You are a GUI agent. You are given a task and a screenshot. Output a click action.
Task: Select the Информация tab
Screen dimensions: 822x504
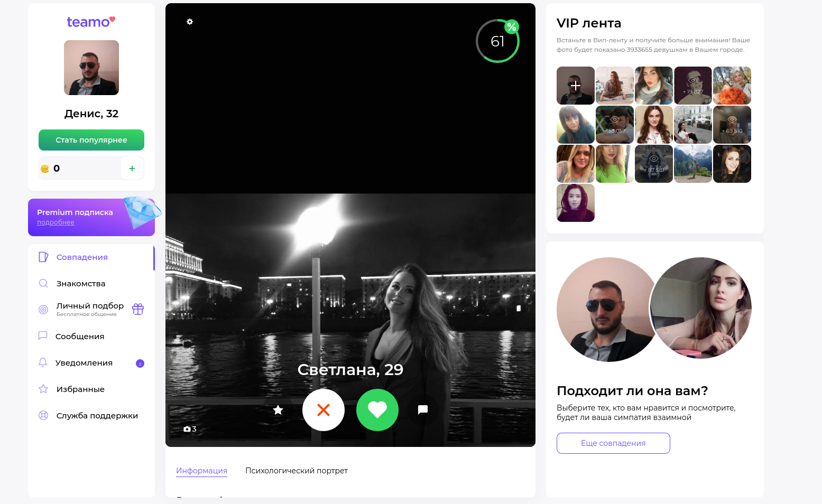pyautogui.click(x=201, y=471)
